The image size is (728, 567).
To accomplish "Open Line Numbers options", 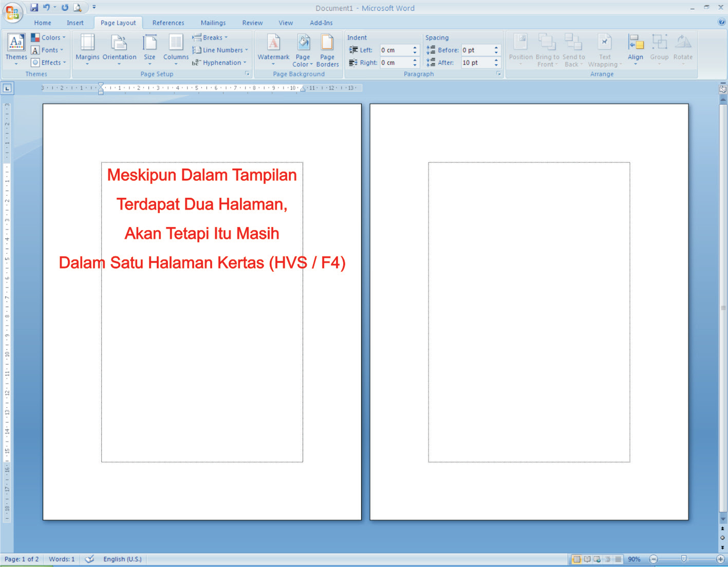I will (220, 50).
